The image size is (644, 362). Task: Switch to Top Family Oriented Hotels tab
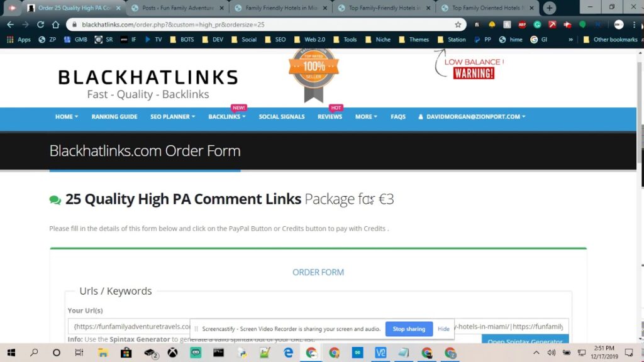tap(488, 8)
